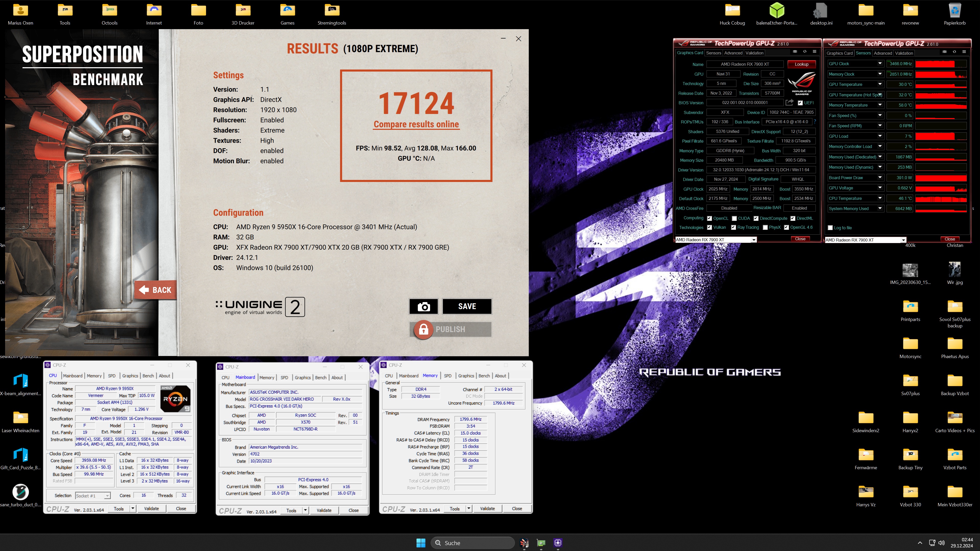The image size is (980, 551).
Task: Switch to Validation tab in GPU-Z Sensors window
Action: [x=904, y=53]
